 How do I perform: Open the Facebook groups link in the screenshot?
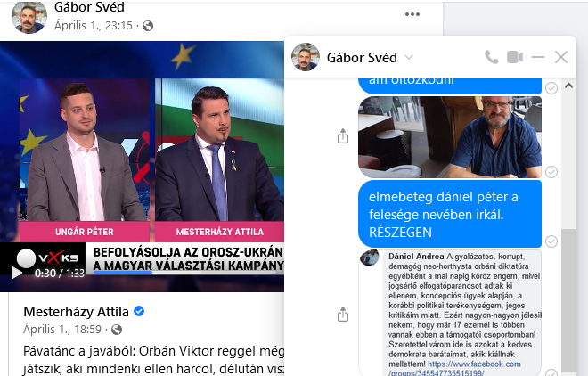[x=454, y=368]
